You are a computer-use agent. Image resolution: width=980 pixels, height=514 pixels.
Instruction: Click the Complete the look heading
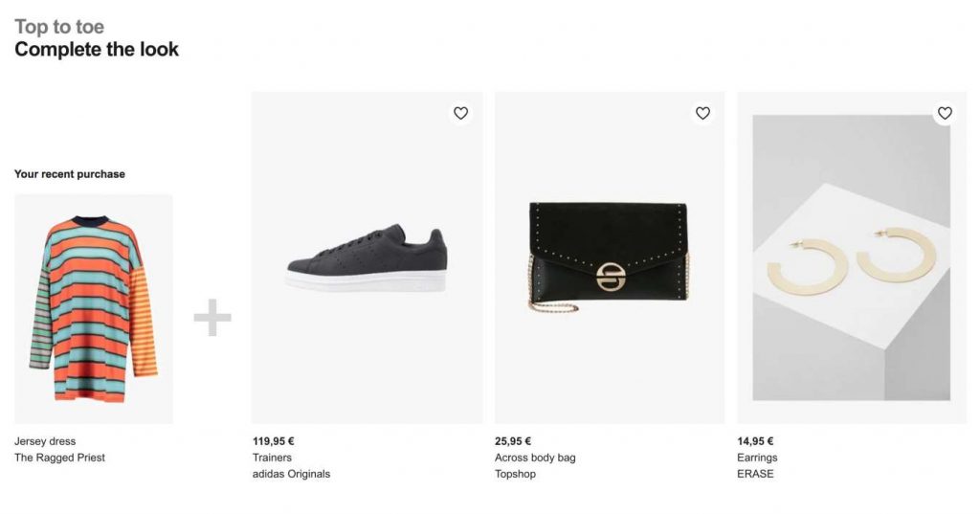point(97,50)
